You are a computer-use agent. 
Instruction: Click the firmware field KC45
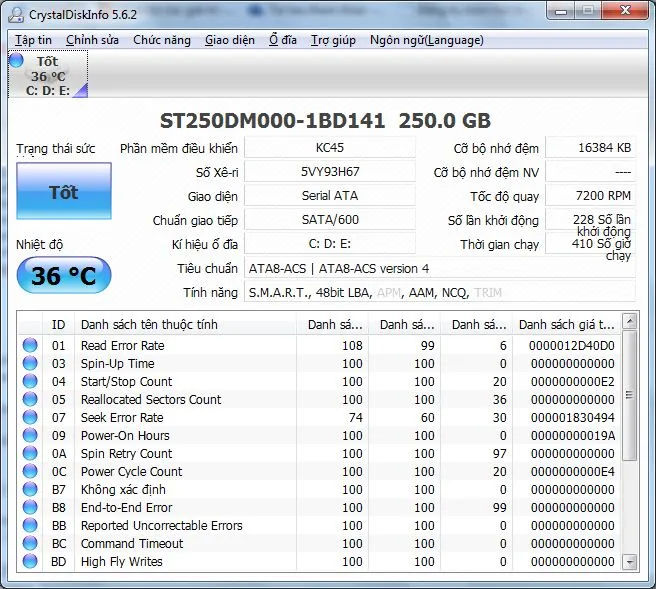point(330,148)
